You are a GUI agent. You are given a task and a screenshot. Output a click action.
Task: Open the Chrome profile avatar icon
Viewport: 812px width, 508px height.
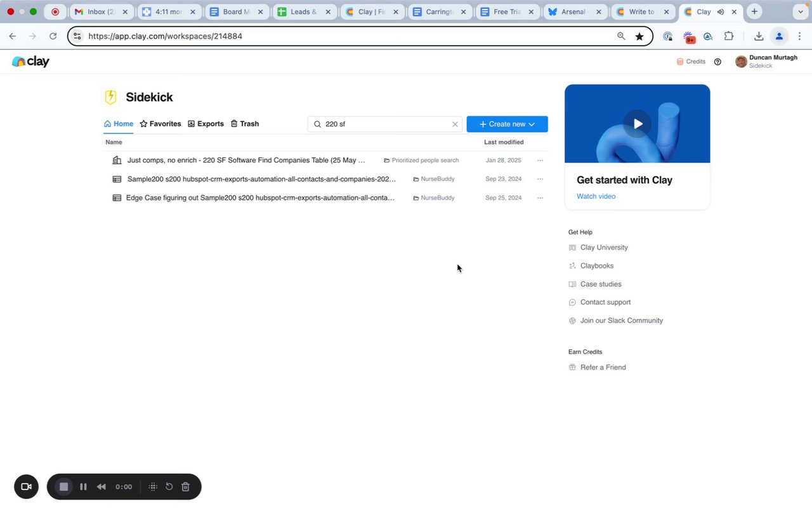pos(780,36)
